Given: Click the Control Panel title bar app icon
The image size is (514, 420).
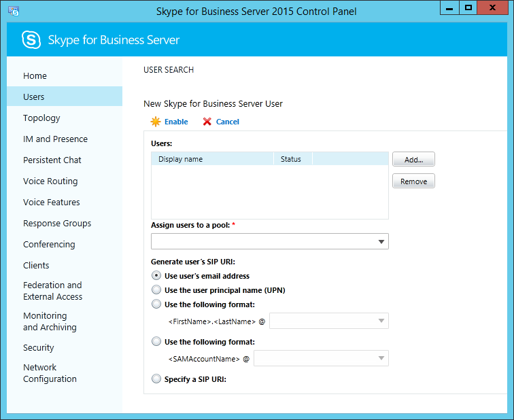Looking at the screenshot, I should coord(14,11).
